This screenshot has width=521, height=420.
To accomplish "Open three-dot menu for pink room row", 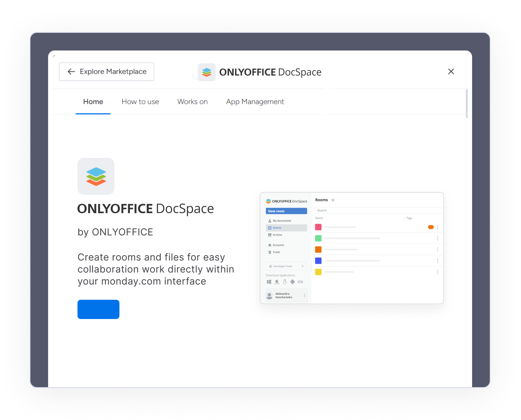I will [438, 227].
